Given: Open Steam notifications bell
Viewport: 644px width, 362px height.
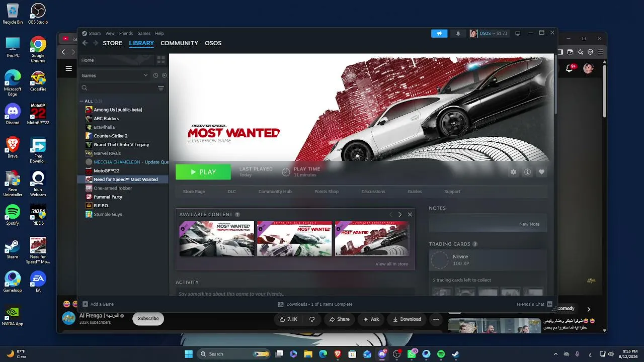Looking at the screenshot, I should pyautogui.click(x=458, y=33).
